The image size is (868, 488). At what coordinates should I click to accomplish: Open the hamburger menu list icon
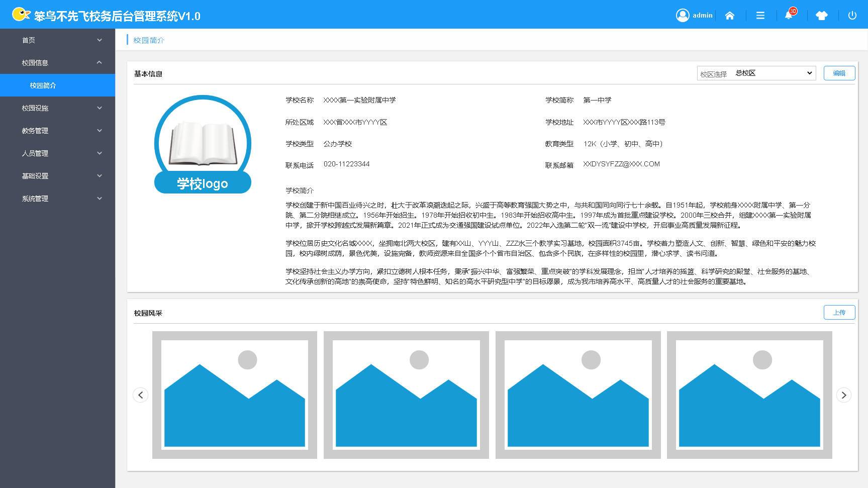coord(760,16)
